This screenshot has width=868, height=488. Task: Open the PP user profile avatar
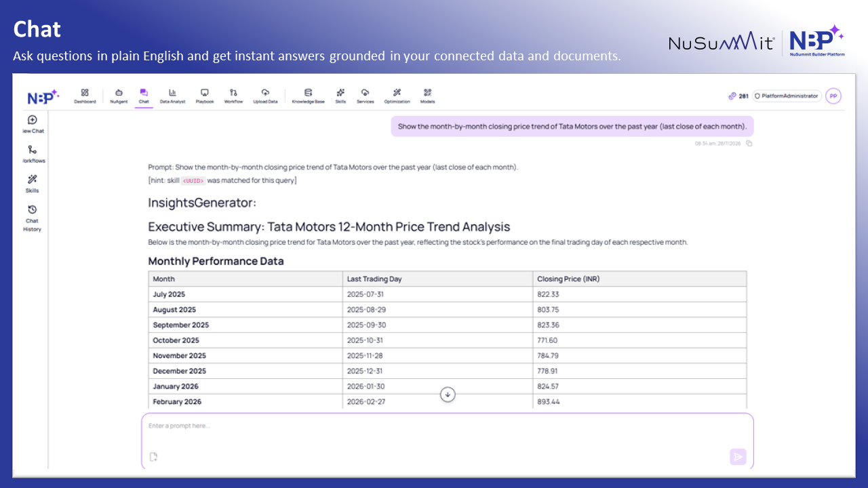[x=833, y=96]
